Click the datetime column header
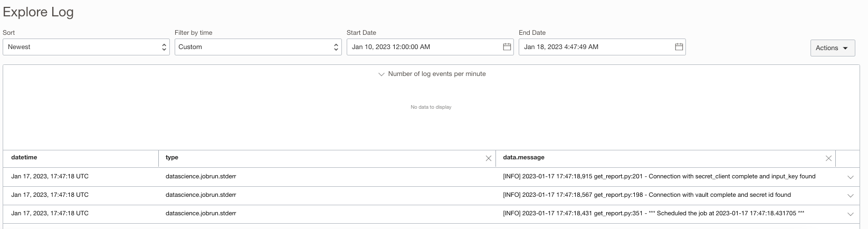The height and width of the screenshot is (229, 868). (24, 157)
